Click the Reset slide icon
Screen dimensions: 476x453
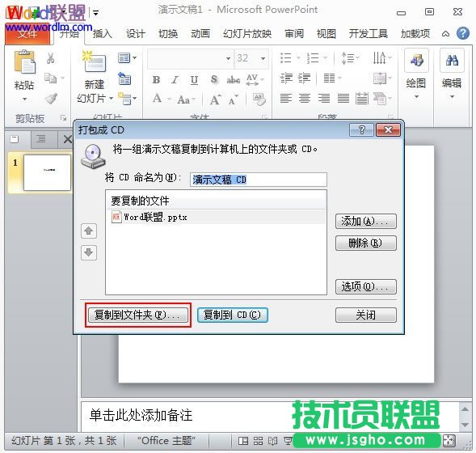(x=124, y=78)
